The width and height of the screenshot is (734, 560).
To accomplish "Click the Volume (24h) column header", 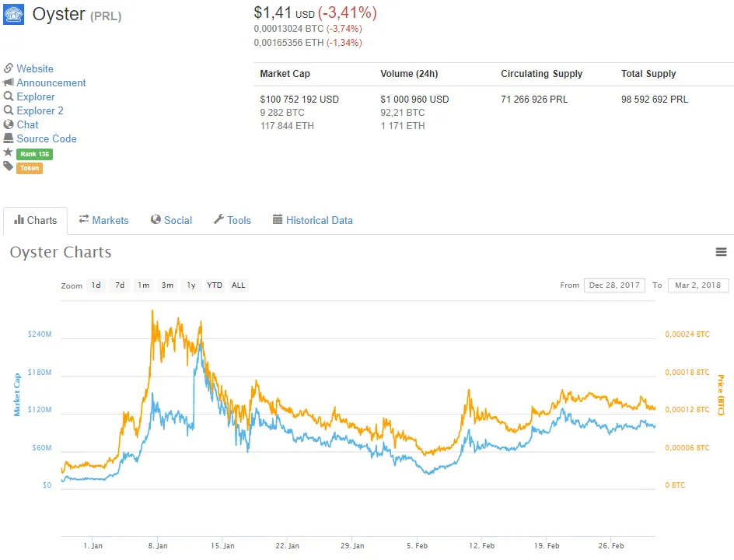I will 409,74.
